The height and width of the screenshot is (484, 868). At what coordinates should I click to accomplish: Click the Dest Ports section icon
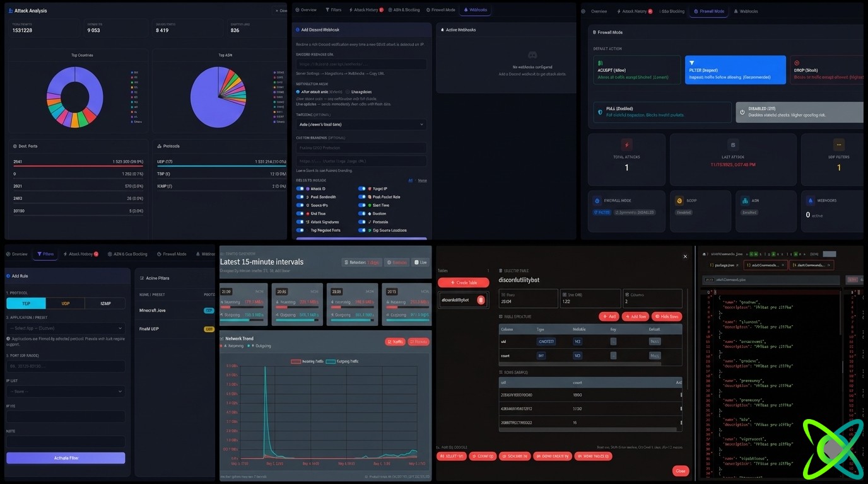pyautogui.click(x=15, y=146)
